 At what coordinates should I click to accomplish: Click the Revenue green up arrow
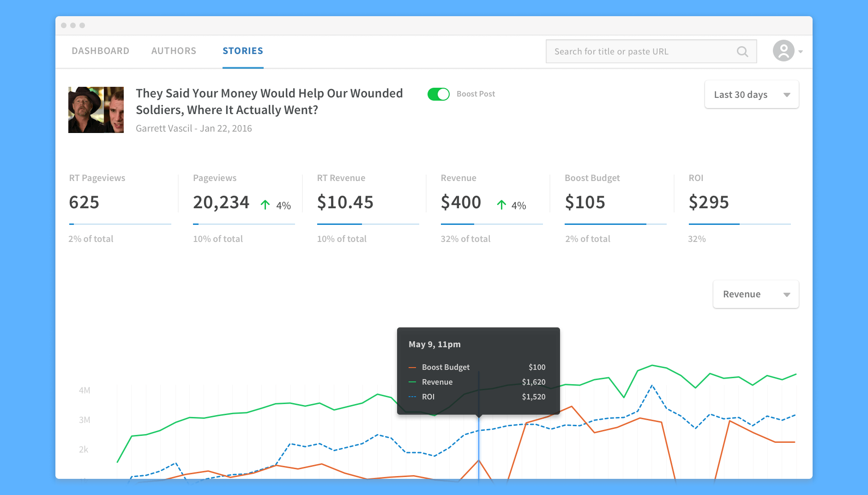click(x=501, y=205)
